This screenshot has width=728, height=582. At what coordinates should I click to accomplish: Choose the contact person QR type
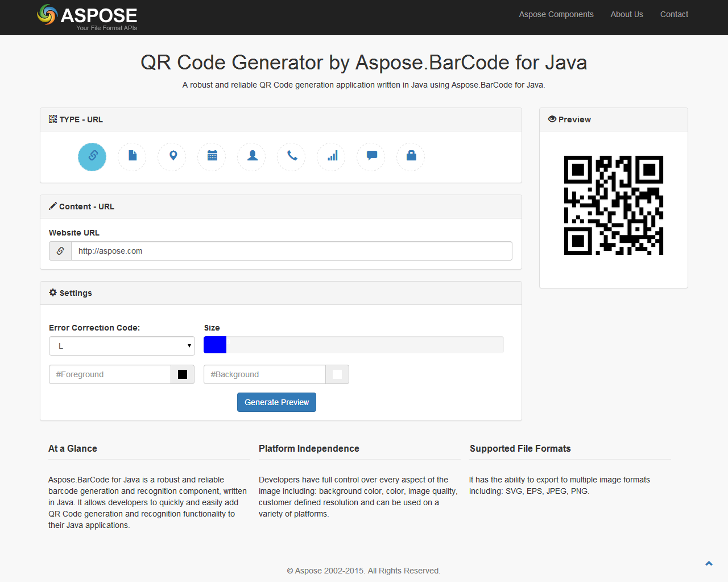(251, 157)
